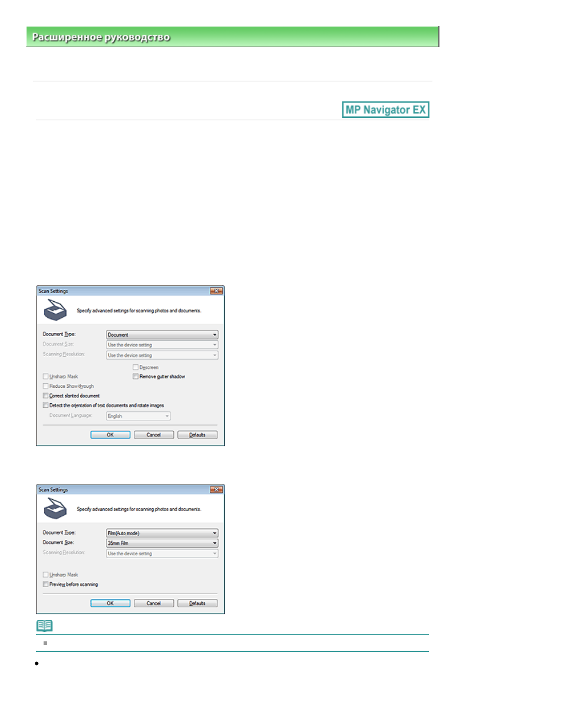Enable Preview before scanning checkbox
Screen dimensions: 562x728
point(45,584)
